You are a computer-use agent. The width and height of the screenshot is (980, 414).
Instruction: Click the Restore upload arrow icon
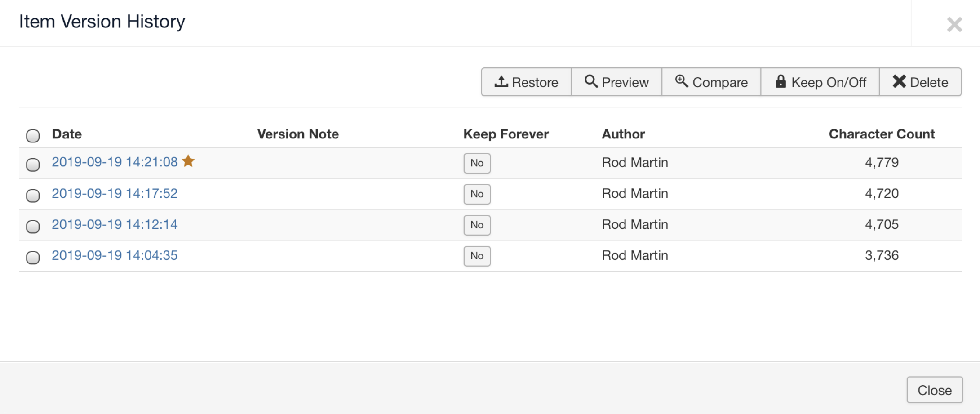[501, 81]
